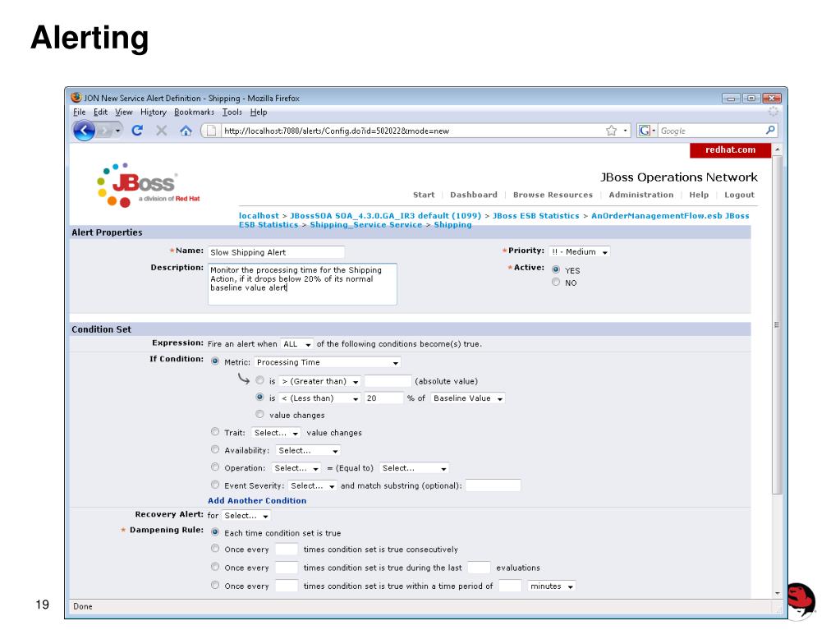
Task: Click the Logout link
Action: coord(739,195)
